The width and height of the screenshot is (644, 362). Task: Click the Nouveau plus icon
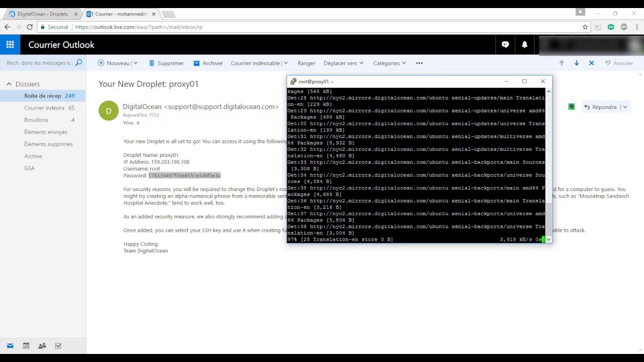pos(101,63)
